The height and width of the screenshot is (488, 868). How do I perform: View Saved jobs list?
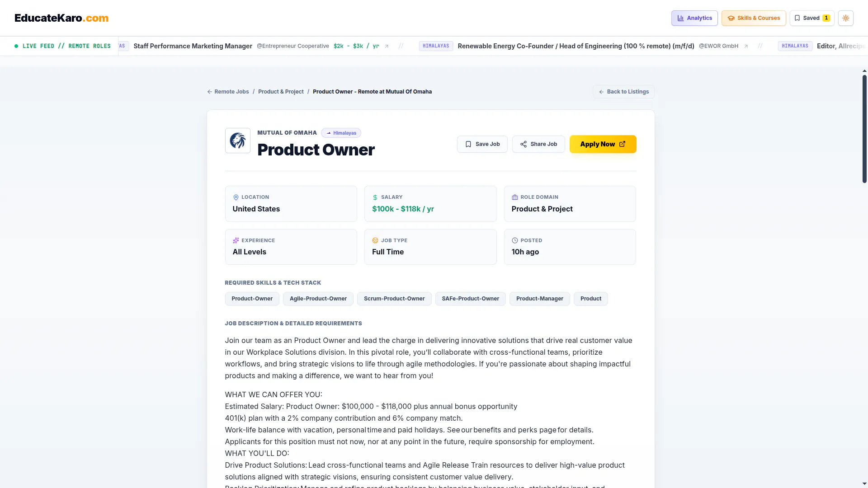click(x=812, y=18)
